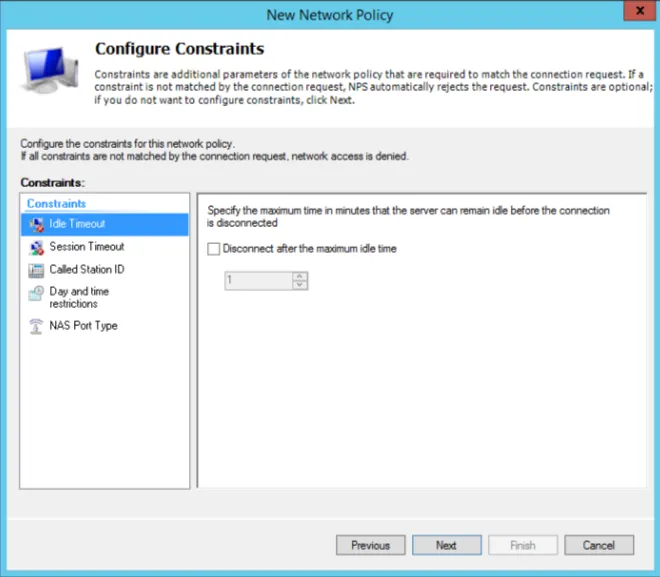
Task: Click the disabled Finish button
Action: tap(523, 545)
